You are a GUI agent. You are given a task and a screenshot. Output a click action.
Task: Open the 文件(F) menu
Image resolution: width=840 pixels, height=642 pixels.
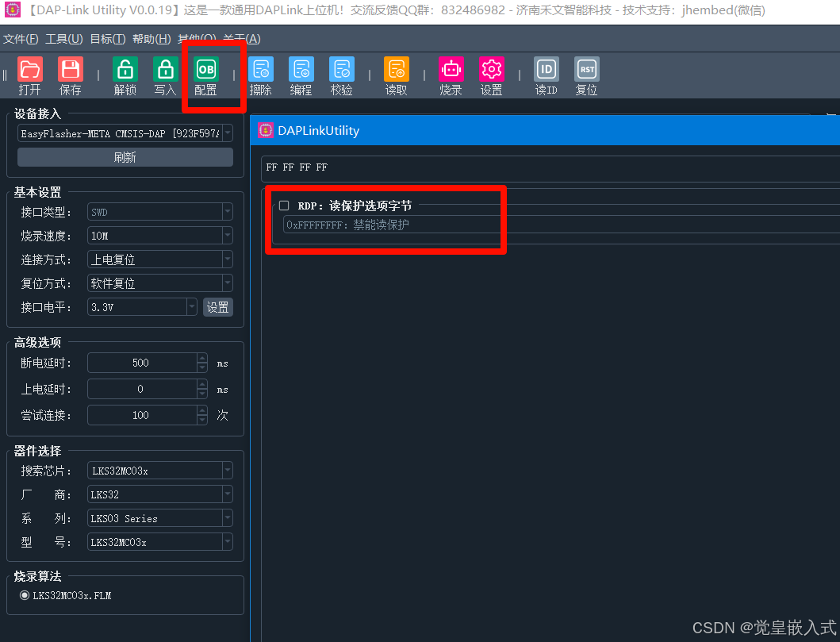pos(21,39)
